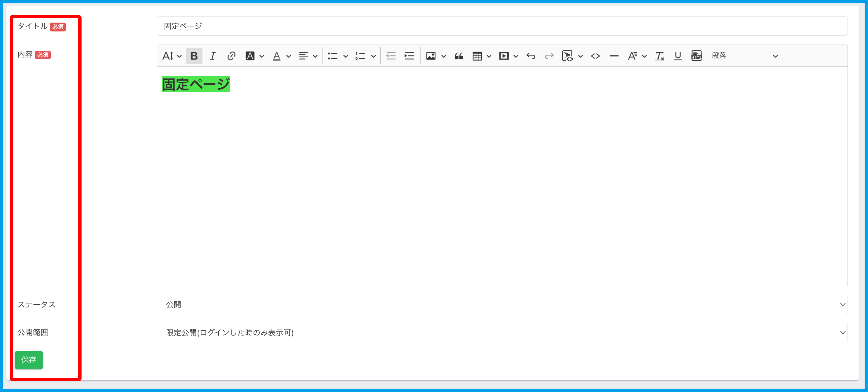Click the undo arrow icon

531,56
